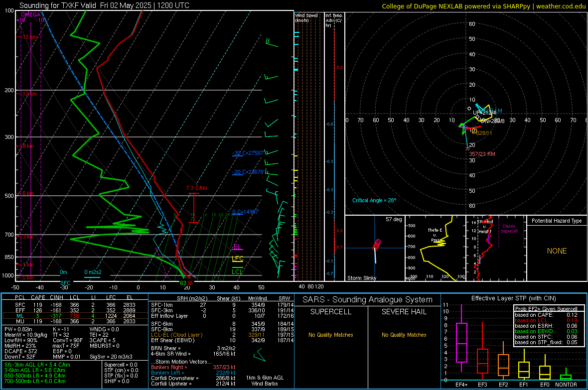The width and height of the screenshot is (588, 390).
Task: Select the NONE hazard type value
Action: click(x=557, y=251)
